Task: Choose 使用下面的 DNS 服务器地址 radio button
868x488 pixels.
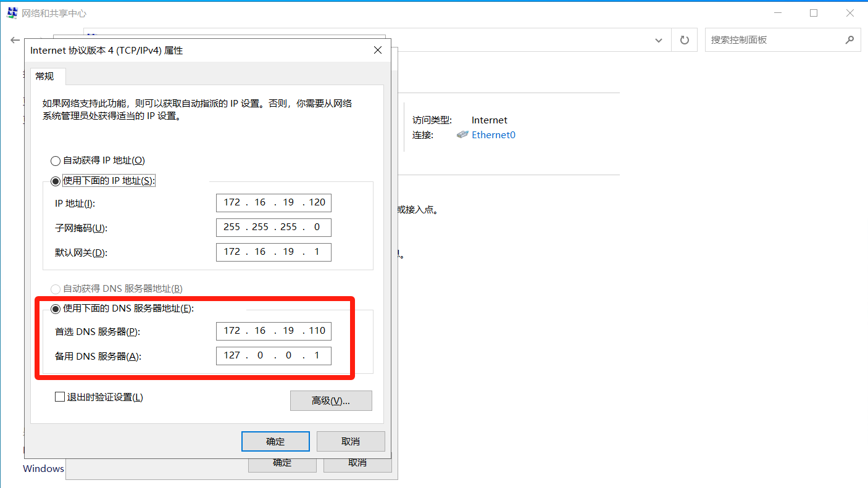Action: [56, 308]
